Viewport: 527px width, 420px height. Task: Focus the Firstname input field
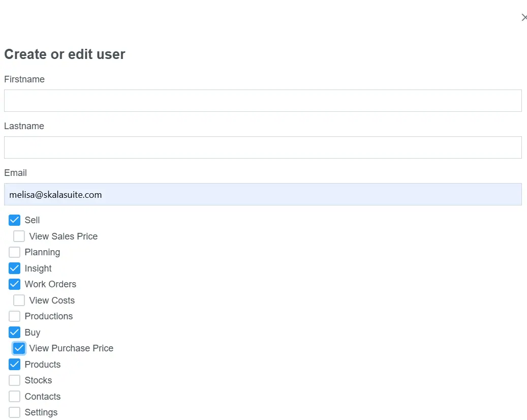pos(263,101)
